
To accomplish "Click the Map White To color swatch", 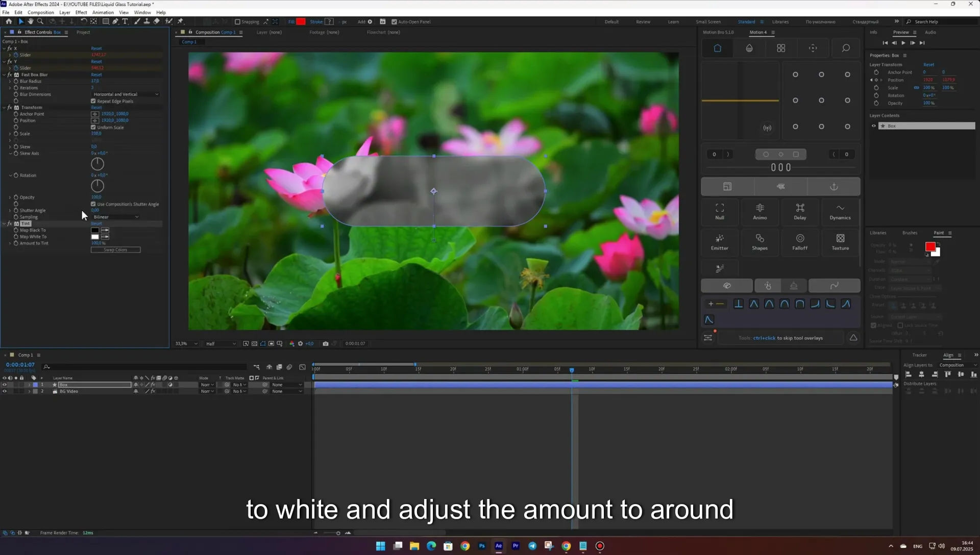I will click(x=95, y=237).
